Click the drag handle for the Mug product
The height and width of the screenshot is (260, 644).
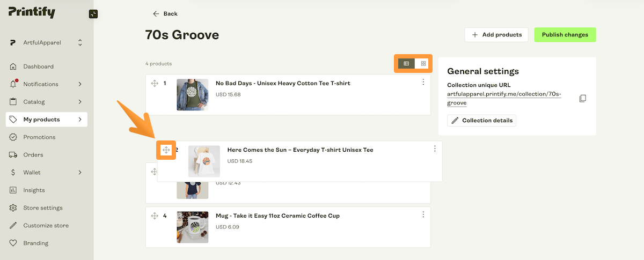(155, 216)
